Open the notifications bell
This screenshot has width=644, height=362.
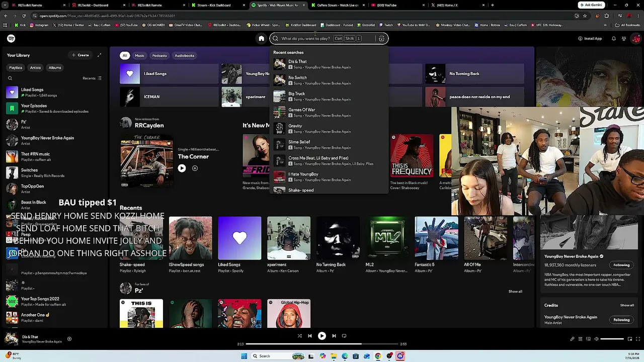pos(613,39)
